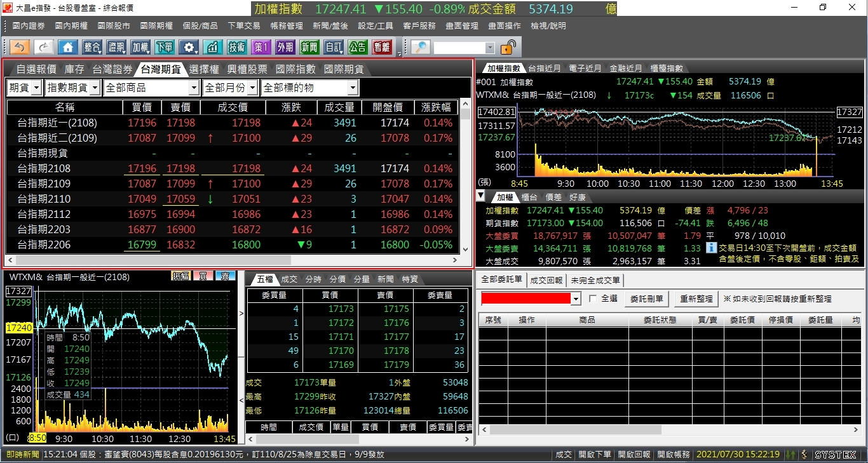Click the right arrow expander beside the chart
The image size is (868, 463).
[241, 312]
